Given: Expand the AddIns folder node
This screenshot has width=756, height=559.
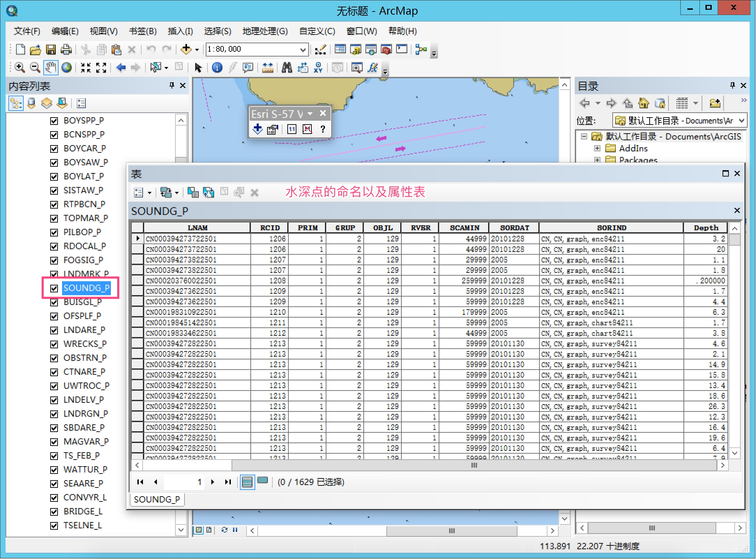Looking at the screenshot, I should (597, 148).
